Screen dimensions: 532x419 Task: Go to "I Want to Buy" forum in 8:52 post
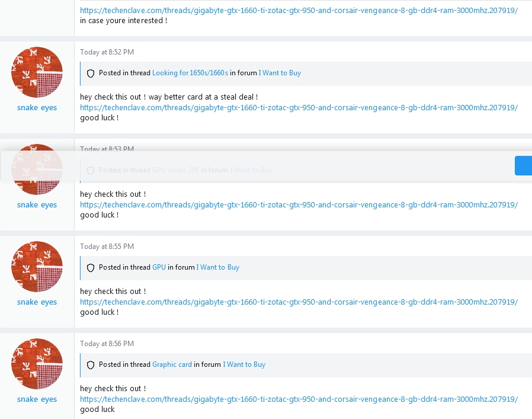tap(280, 73)
